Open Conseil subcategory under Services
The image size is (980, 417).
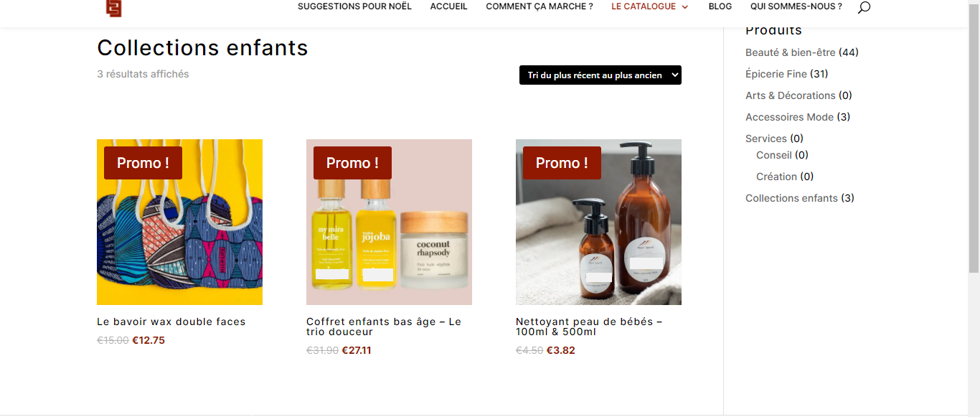(774, 155)
